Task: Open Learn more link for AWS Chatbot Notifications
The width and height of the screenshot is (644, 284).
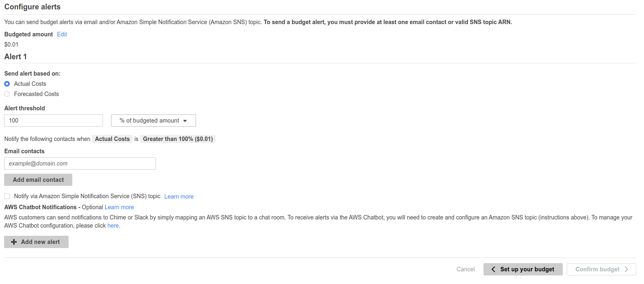Action: click(x=119, y=207)
